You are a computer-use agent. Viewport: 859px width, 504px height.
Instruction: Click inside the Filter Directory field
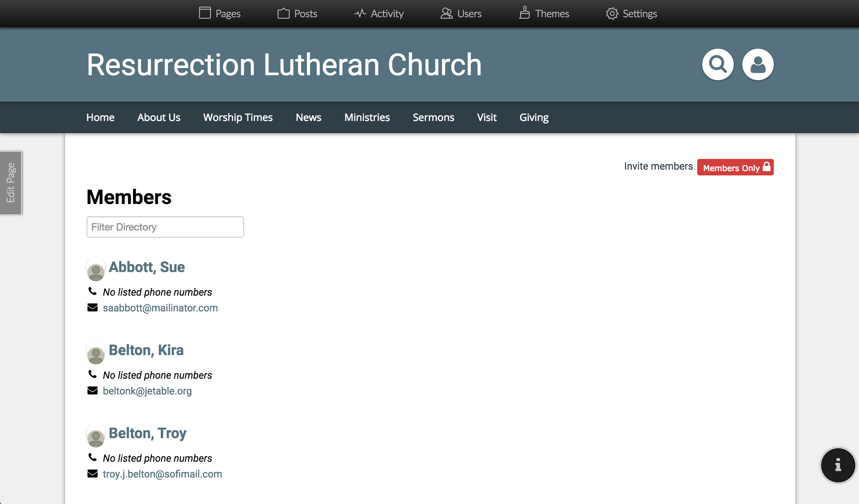(x=165, y=227)
